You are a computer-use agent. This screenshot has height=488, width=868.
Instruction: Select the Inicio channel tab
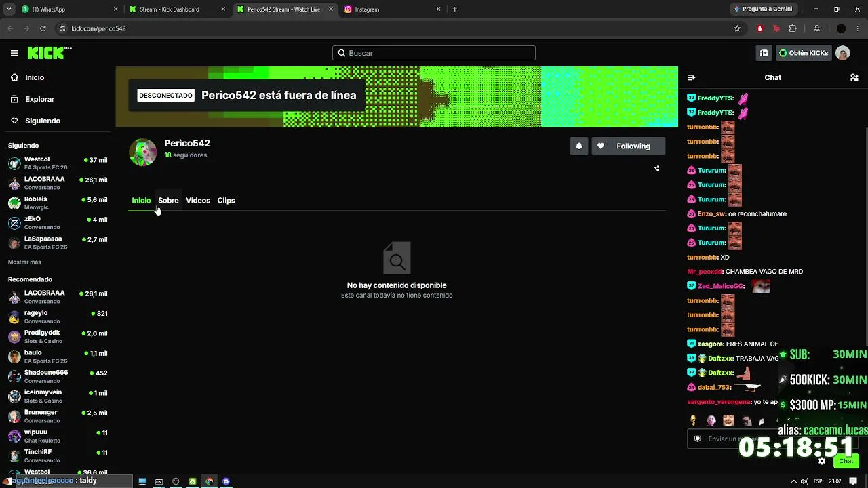(x=141, y=201)
